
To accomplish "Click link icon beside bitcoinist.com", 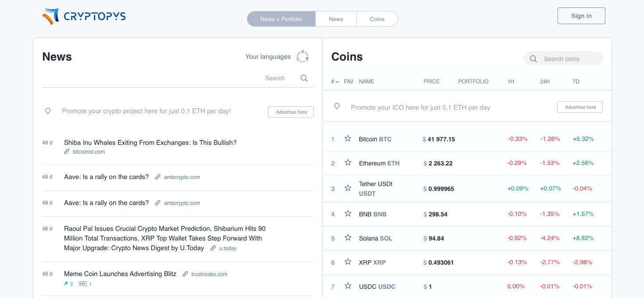I will coord(67,152).
